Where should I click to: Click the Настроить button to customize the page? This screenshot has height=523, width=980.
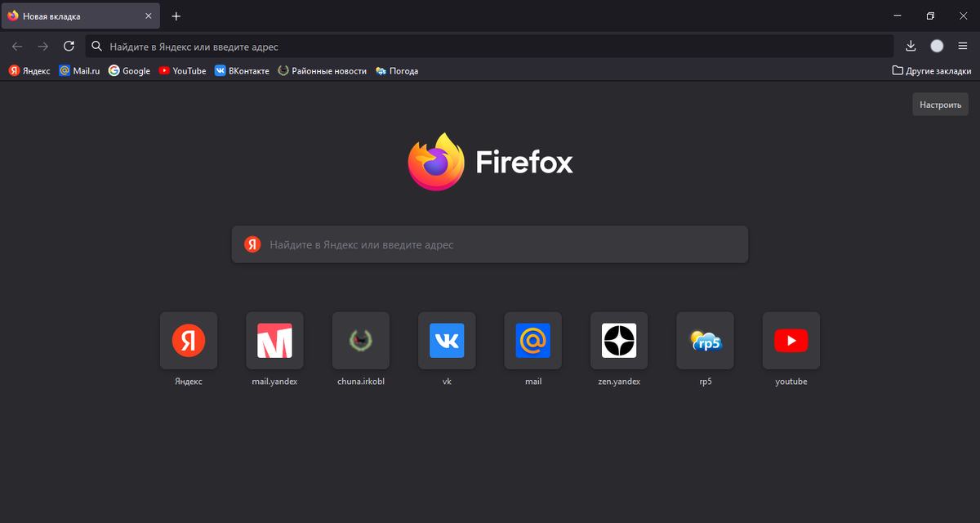click(940, 104)
